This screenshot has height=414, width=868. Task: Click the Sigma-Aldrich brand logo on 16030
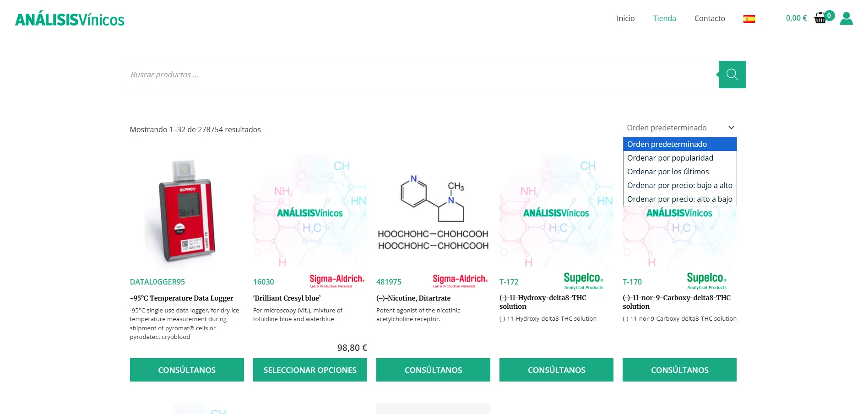coord(336,280)
